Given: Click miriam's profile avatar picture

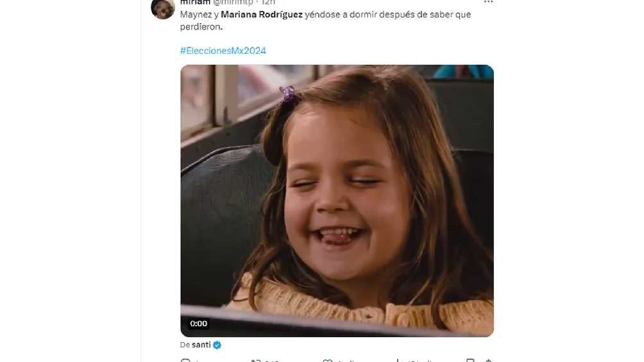Looking at the screenshot, I should pyautogui.click(x=163, y=8).
